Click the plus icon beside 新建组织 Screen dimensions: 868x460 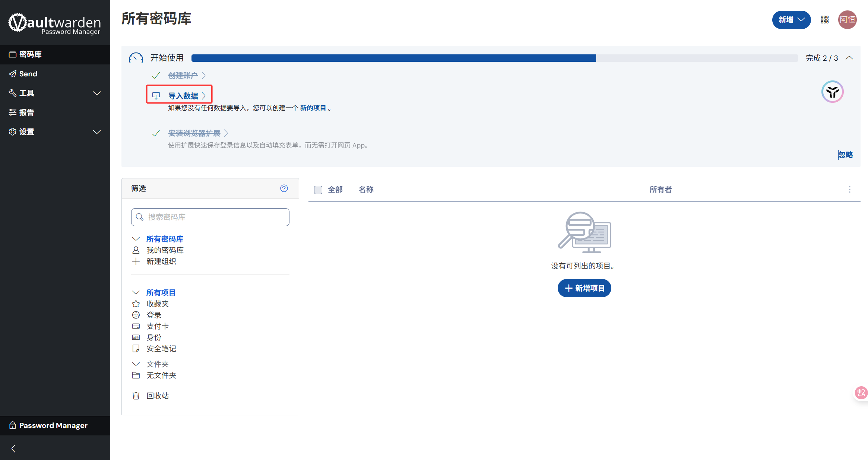coord(136,261)
